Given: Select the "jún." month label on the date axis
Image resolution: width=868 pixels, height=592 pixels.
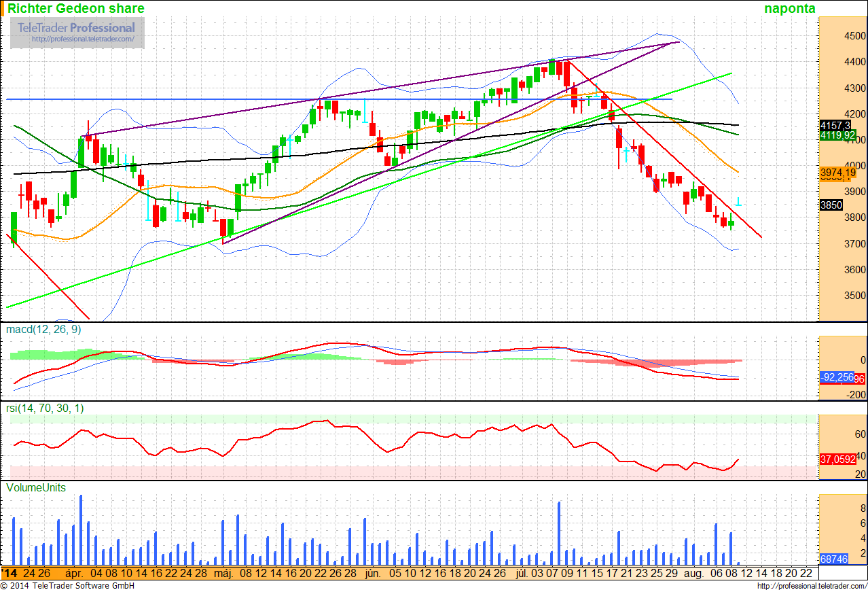Looking at the screenshot, I should [x=372, y=573].
